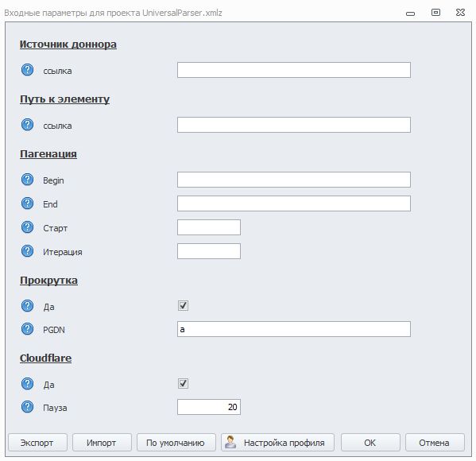Cancel dialog with Отмена button
The image size is (476, 461).
coord(435,443)
